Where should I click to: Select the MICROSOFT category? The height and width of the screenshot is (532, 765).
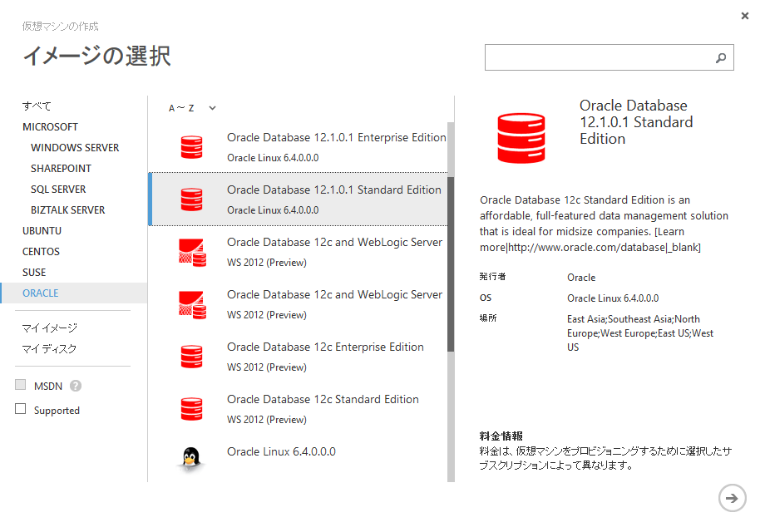50,127
